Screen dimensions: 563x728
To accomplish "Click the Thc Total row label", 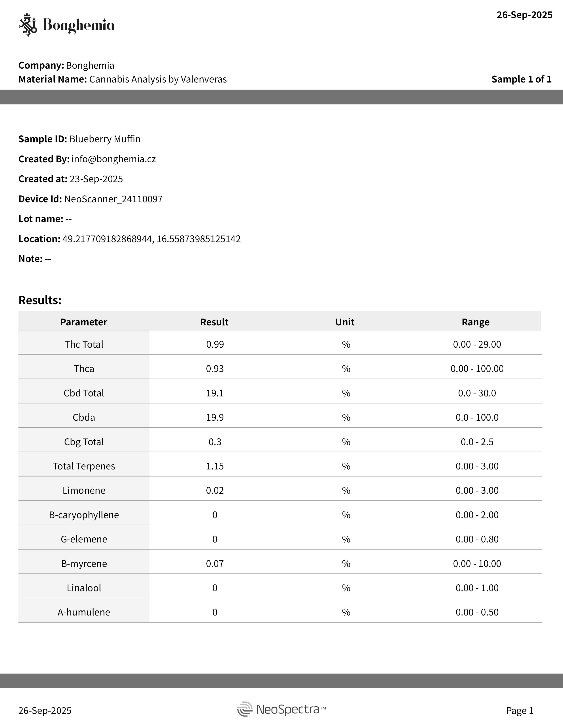I will click(84, 344).
